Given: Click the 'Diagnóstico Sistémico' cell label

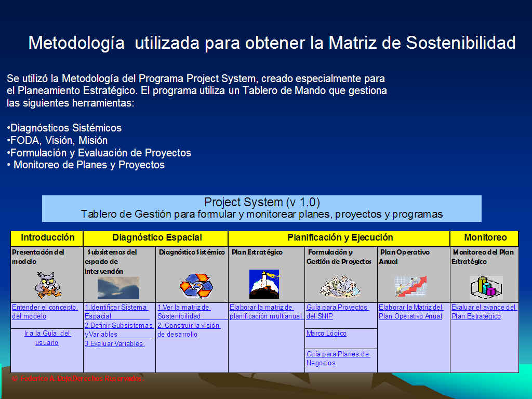Looking at the screenshot, I should (192, 252).
